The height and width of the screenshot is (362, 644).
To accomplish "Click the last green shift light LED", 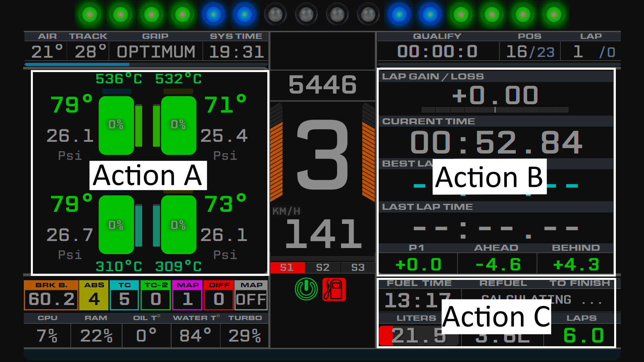I will coord(554,14).
